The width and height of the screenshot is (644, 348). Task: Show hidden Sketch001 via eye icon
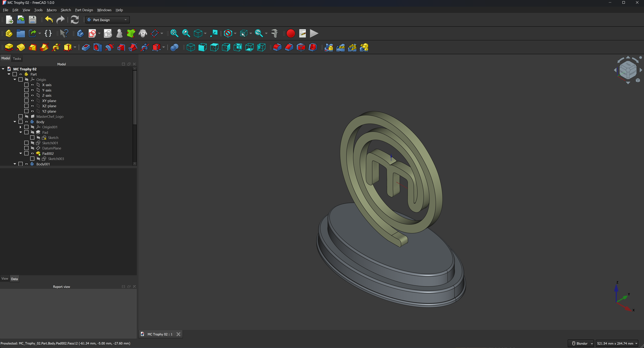[x=33, y=143]
